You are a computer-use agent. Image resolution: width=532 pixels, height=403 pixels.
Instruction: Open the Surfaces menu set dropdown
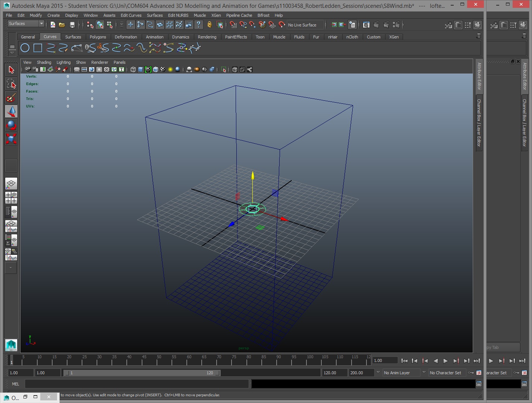[26, 24]
